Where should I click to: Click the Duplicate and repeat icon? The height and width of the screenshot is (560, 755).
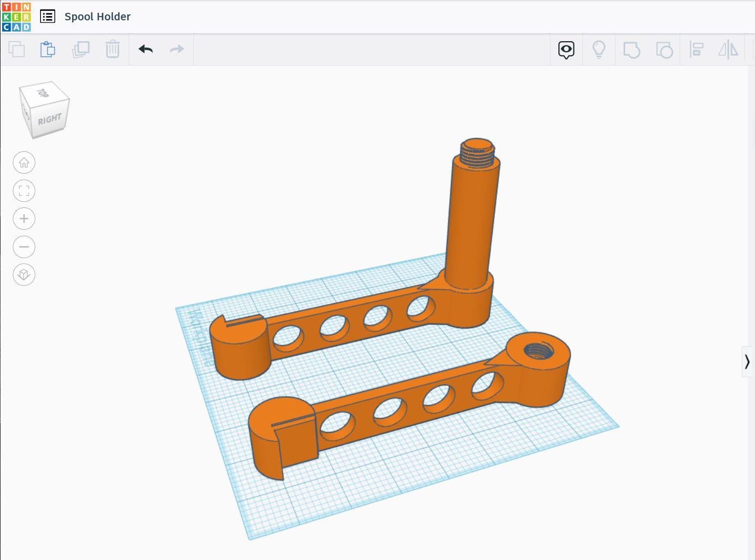tap(81, 50)
